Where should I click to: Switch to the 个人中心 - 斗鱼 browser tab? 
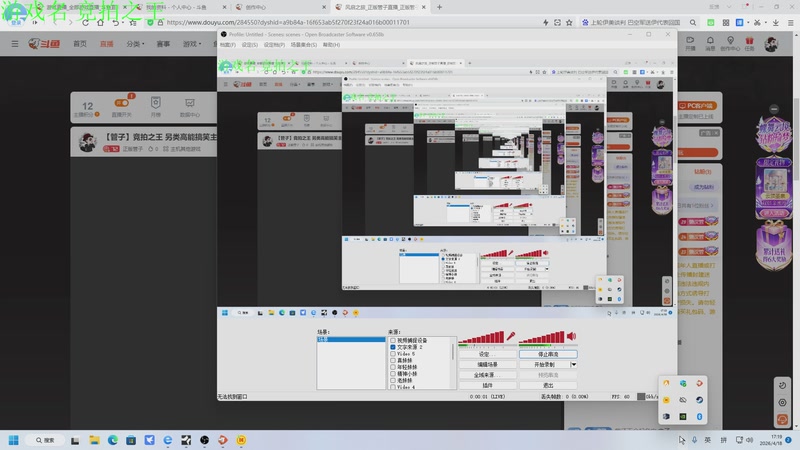pyautogui.click(x=181, y=7)
